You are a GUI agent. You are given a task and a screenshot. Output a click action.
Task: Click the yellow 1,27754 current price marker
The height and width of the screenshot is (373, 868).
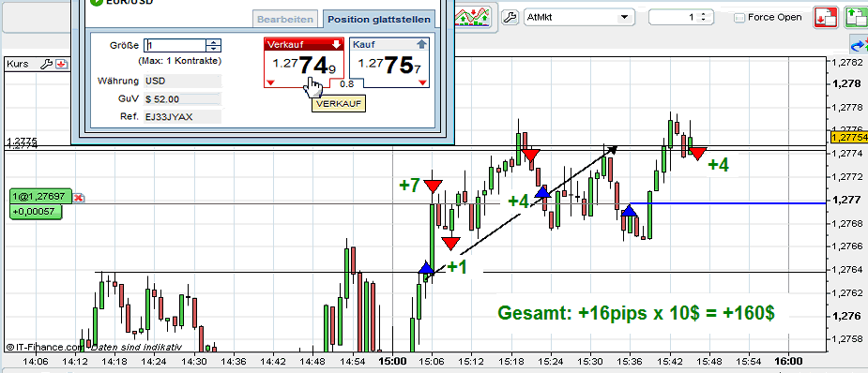(849, 137)
